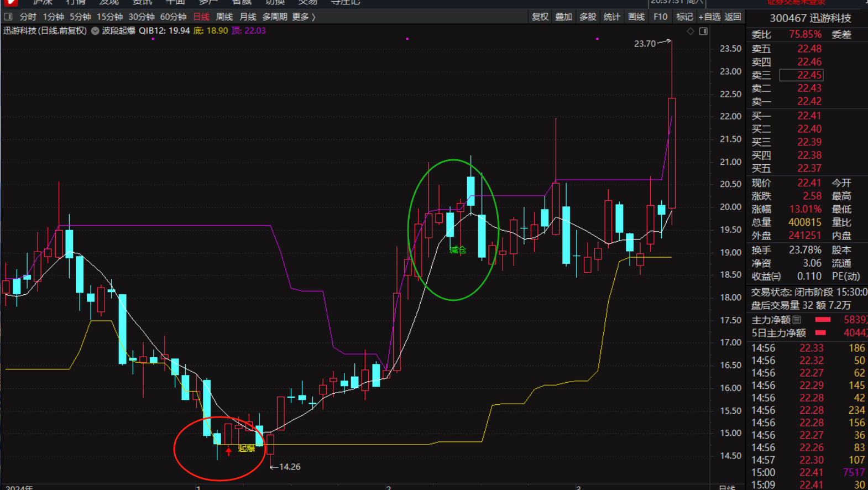The height and width of the screenshot is (490, 868).
Task: Open F10 company information
Action: click(x=660, y=17)
